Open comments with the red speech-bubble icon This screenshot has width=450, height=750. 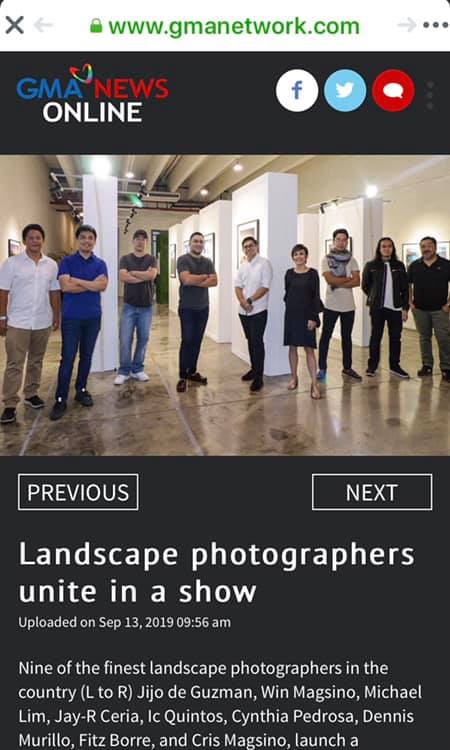pos(394,90)
